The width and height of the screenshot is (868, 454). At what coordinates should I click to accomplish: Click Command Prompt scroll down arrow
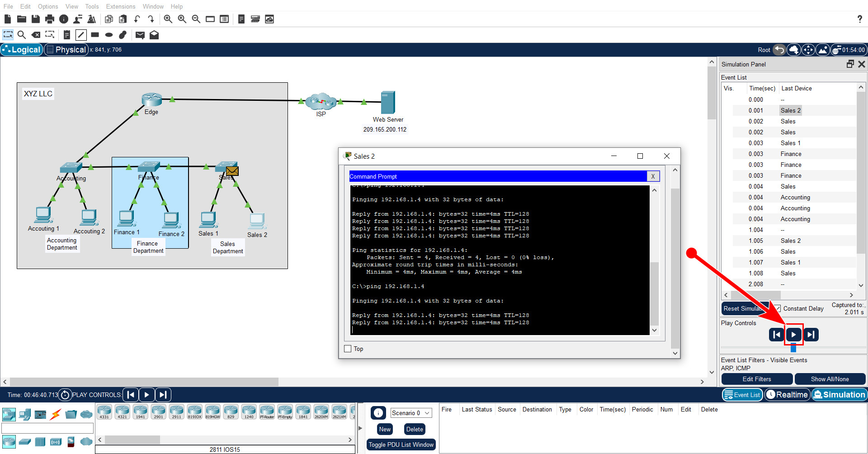654,330
